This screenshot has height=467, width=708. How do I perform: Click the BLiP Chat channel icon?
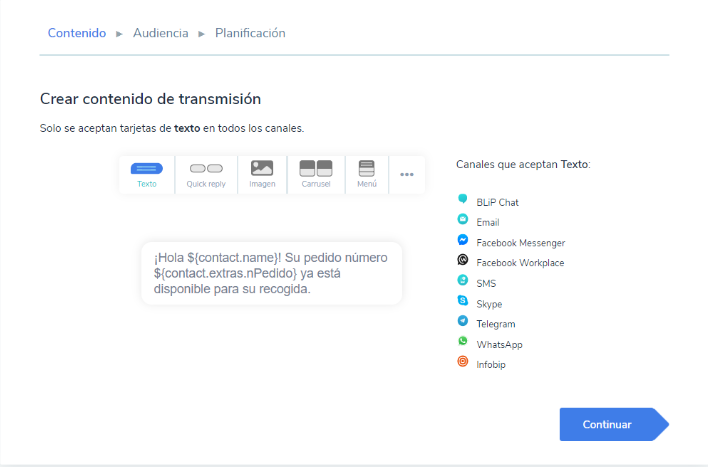(462, 199)
